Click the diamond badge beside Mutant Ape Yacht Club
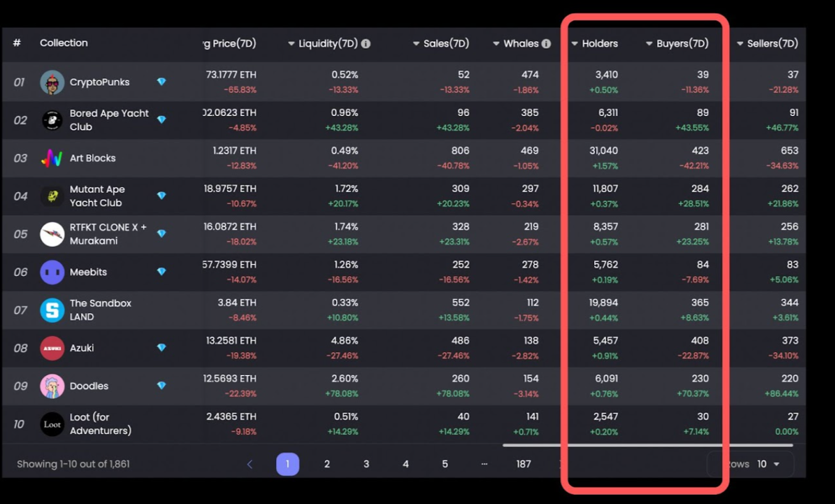The image size is (835, 504). [161, 195]
